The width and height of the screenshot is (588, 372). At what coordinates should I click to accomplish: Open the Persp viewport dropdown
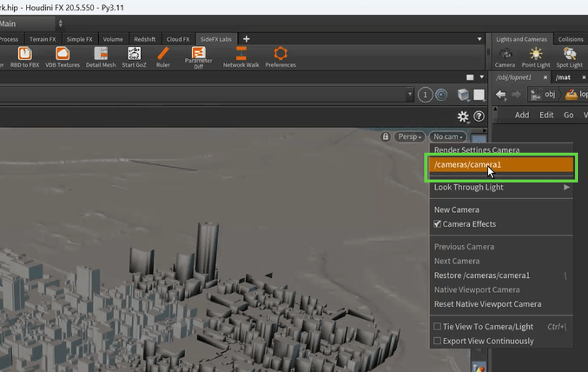(409, 137)
